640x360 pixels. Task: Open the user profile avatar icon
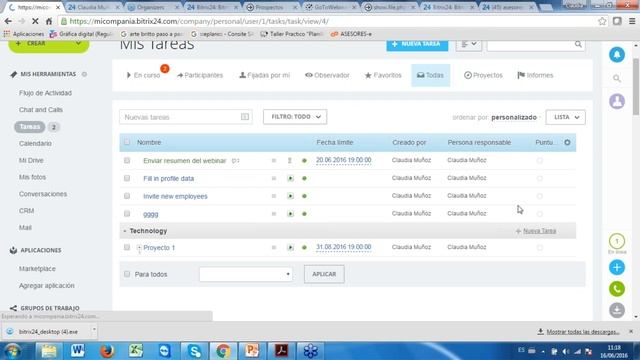pyautogui.click(x=617, y=101)
